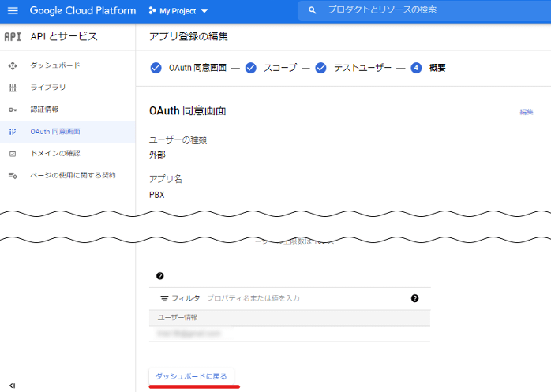Click the テストユーザー step checkmark icon
551x392 pixels.
(x=320, y=68)
